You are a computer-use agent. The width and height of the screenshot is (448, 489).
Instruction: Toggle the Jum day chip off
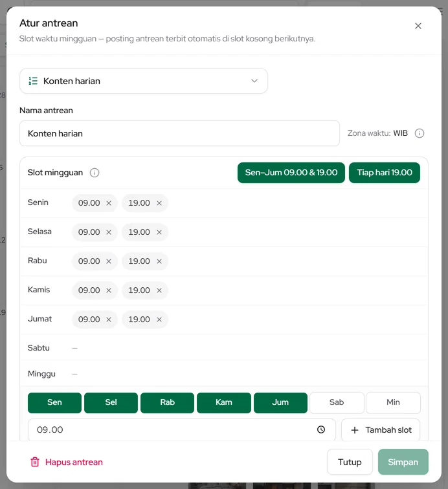[280, 402]
